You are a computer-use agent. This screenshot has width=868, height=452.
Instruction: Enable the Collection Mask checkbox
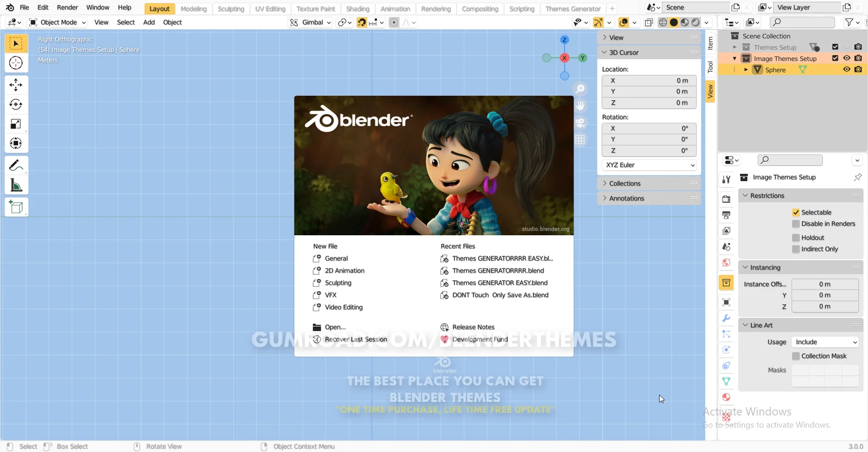pyautogui.click(x=796, y=356)
